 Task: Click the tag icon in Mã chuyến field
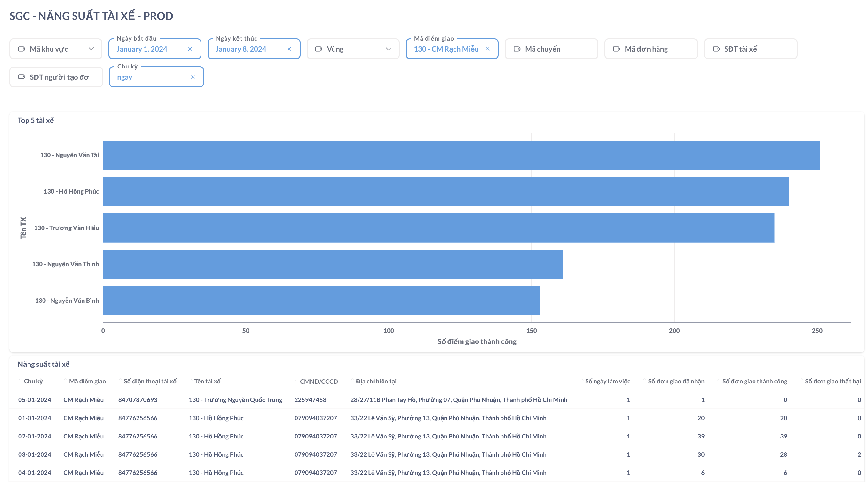coord(517,49)
